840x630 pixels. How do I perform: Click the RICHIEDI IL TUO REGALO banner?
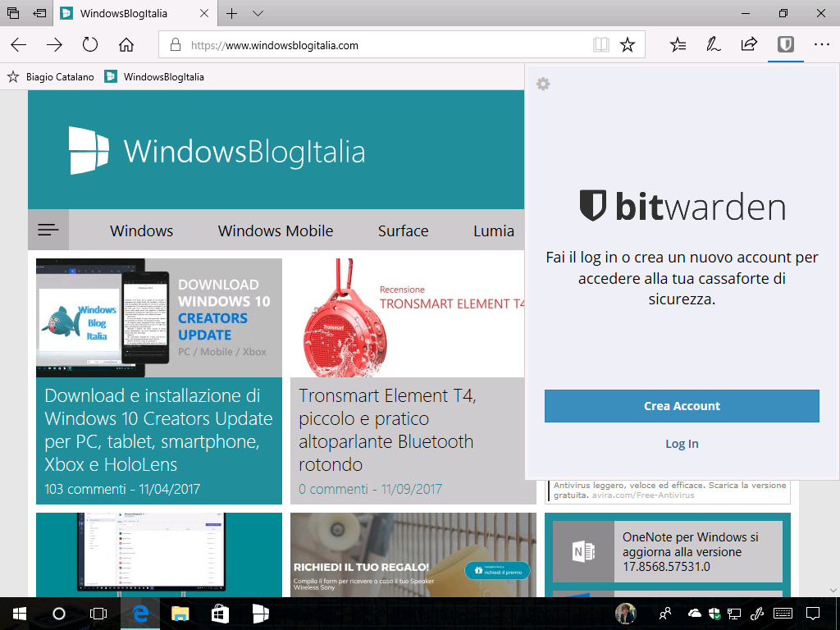(413, 555)
